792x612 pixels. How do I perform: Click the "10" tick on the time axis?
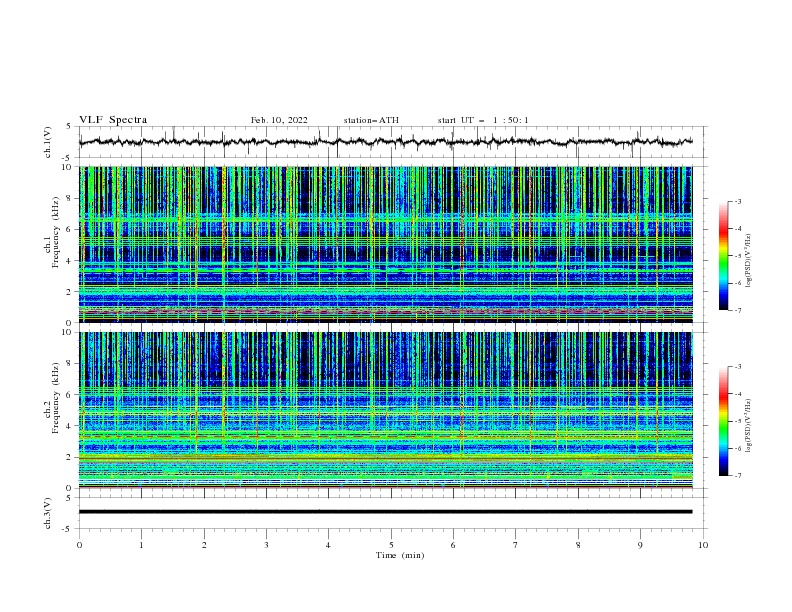coord(703,545)
